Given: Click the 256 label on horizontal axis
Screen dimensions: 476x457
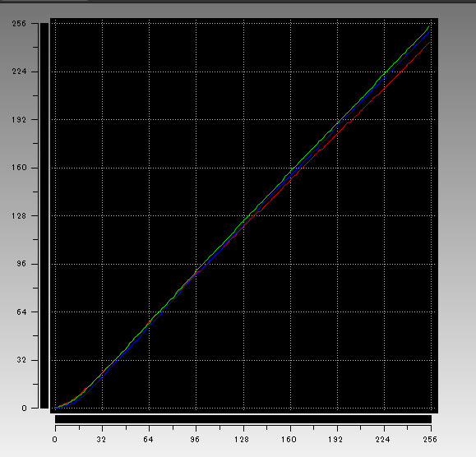Looking at the screenshot, I should click(x=430, y=439).
